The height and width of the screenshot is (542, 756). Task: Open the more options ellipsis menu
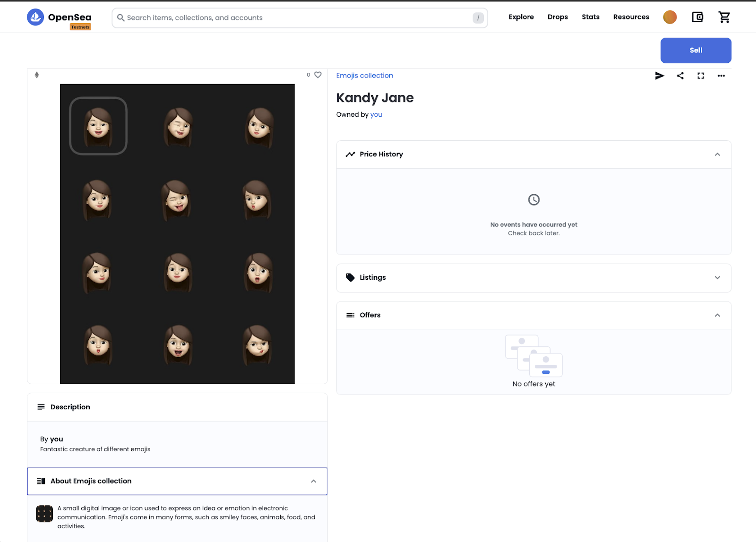click(721, 76)
